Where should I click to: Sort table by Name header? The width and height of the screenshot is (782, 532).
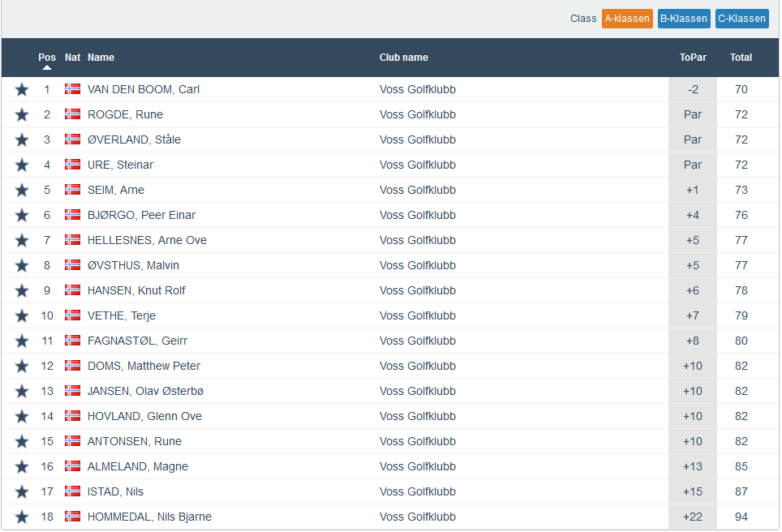[x=101, y=58]
